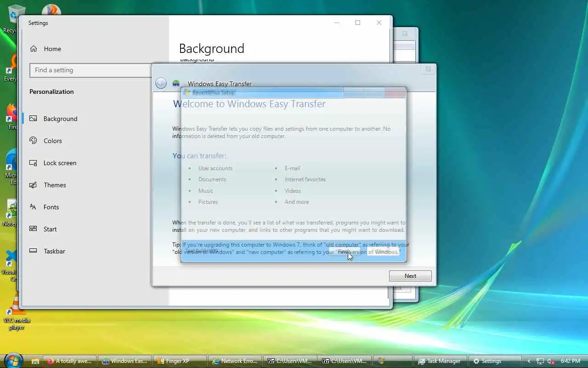Viewport: 588px width, 368px height.
Task: Switch to Finger XP taskbar button
Action: point(180,361)
